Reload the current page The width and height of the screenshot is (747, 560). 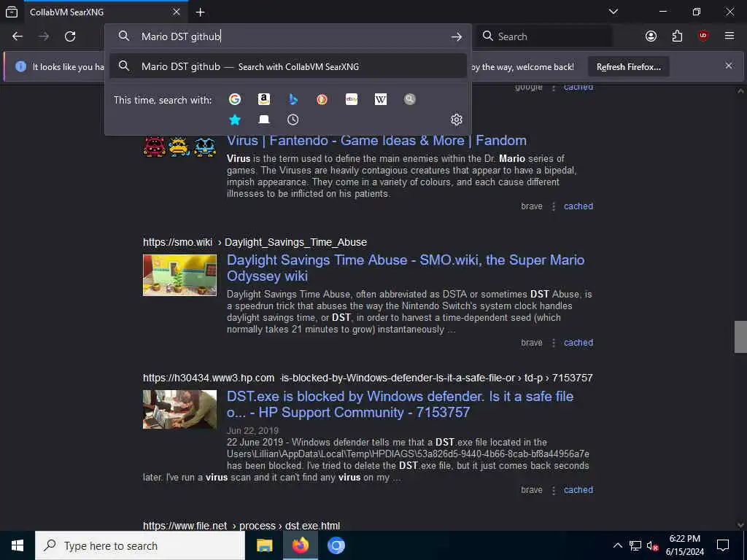click(70, 36)
